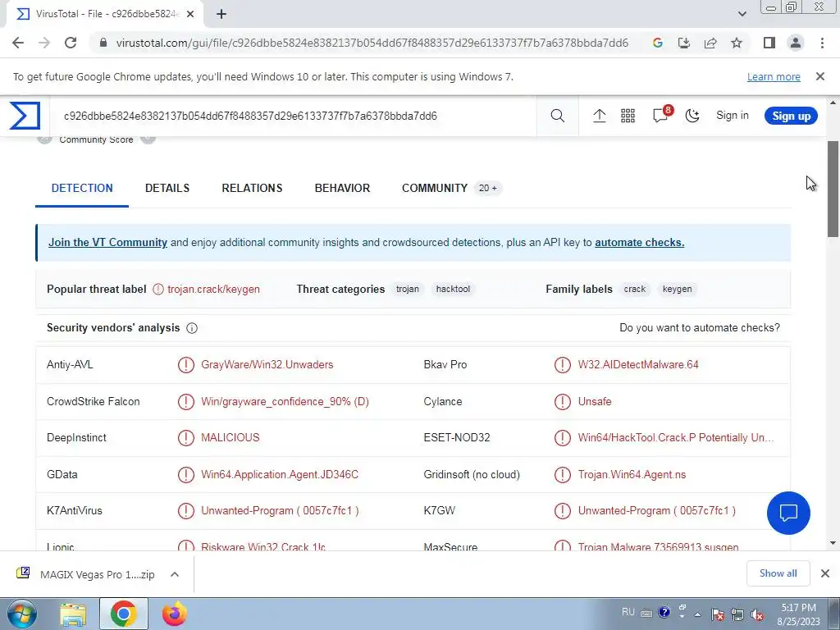Screen dimensions: 840x630
Task: Click alert icon in GData row
Action: pos(186,475)
